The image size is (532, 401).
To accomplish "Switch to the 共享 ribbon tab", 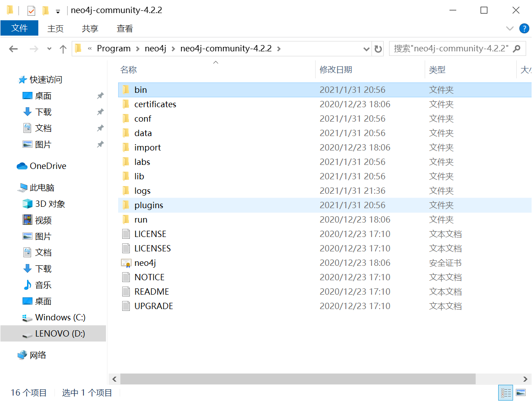I will [x=90, y=28].
